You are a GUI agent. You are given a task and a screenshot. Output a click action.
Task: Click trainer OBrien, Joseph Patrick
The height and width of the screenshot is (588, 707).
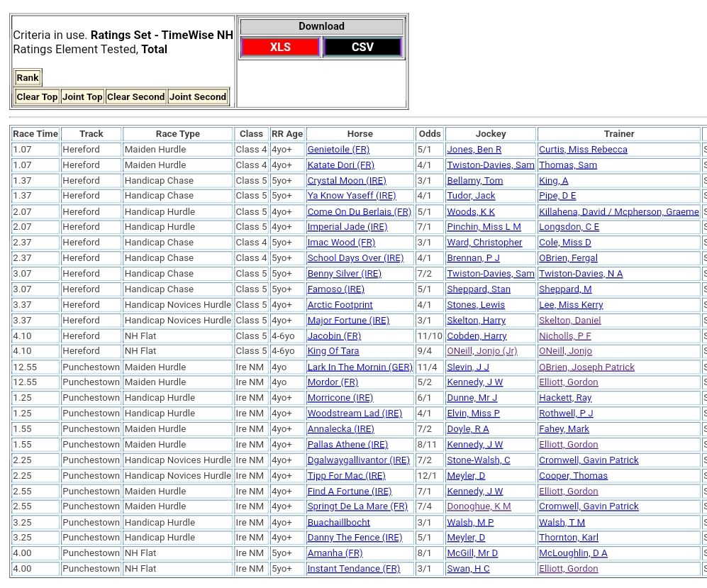pos(586,367)
